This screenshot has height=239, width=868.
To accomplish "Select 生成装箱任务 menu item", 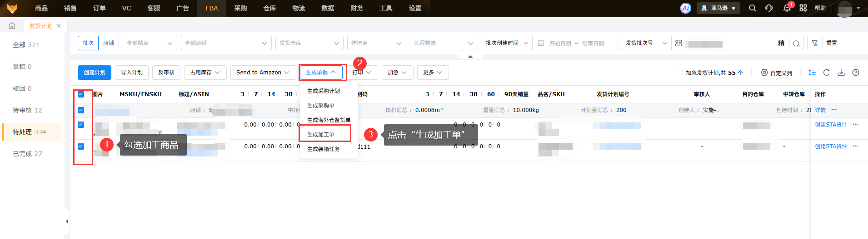I will (324, 149).
